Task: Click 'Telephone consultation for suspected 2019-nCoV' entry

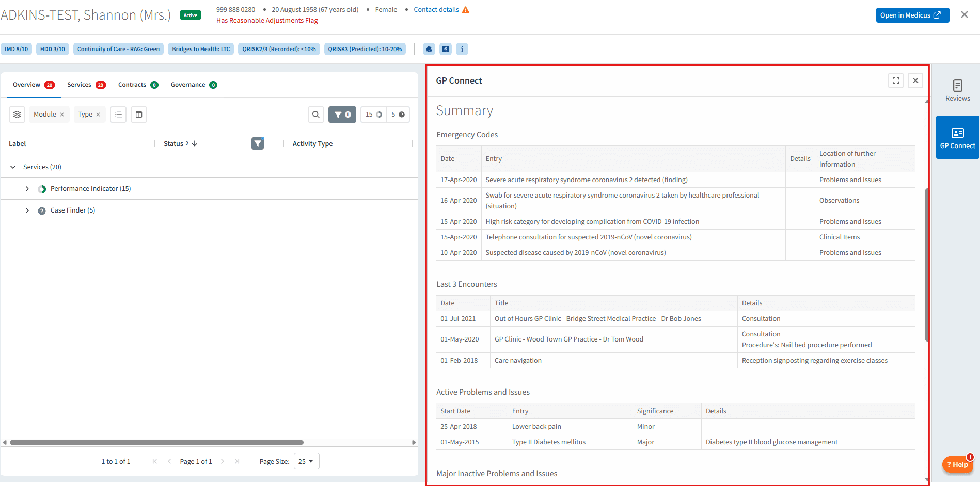Action: click(x=589, y=237)
